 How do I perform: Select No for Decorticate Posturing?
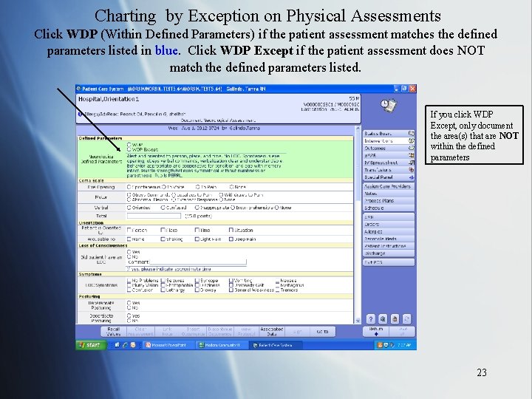pyautogui.click(x=129, y=321)
